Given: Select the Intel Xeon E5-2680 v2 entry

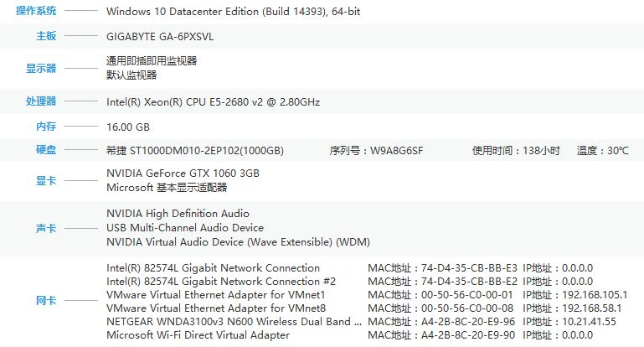Looking at the screenshot, I should click(x=213, y=102).
